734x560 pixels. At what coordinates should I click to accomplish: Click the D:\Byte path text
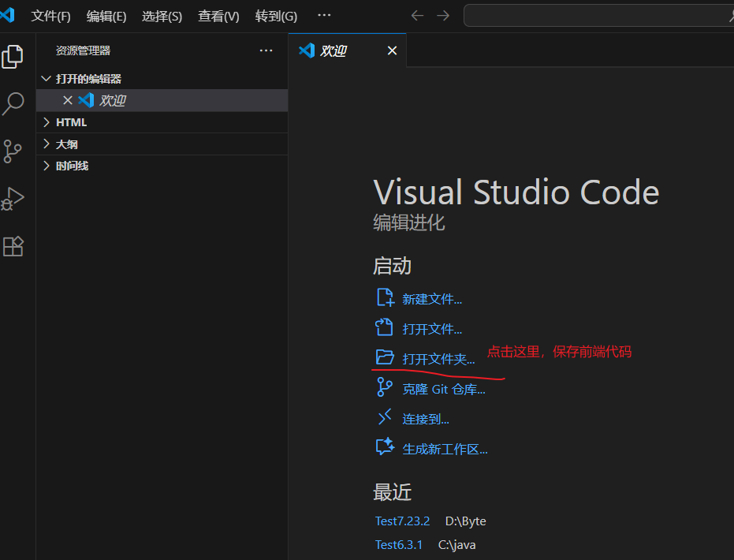coord(466,521)
